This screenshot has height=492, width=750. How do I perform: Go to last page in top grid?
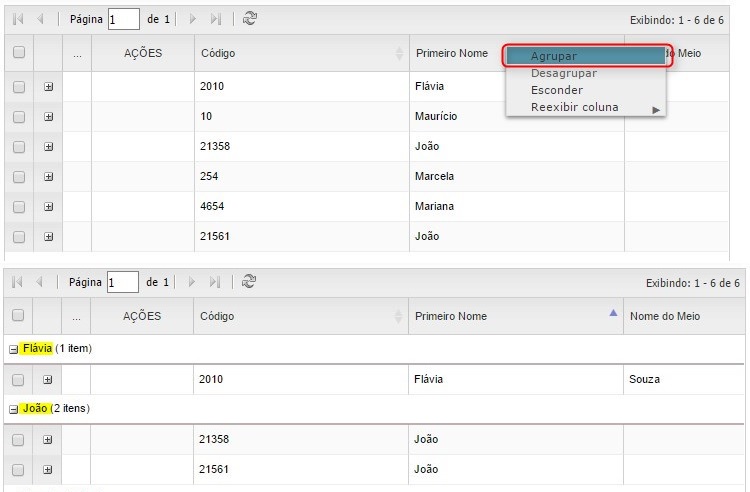coord(215,19)
